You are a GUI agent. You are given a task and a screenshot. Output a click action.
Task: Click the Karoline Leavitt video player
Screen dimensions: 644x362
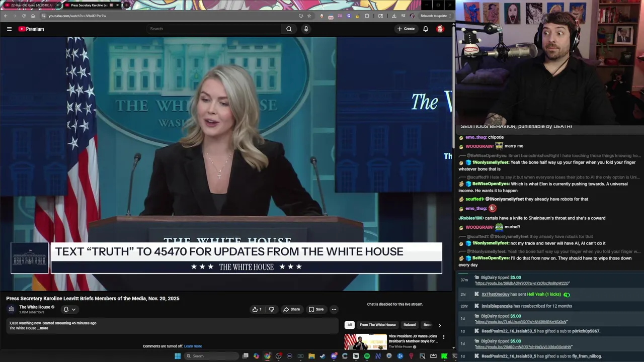226,164
